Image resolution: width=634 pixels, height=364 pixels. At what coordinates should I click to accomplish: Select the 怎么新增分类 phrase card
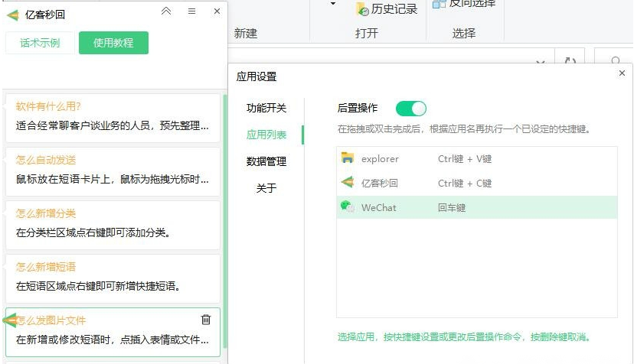(113, 225)
